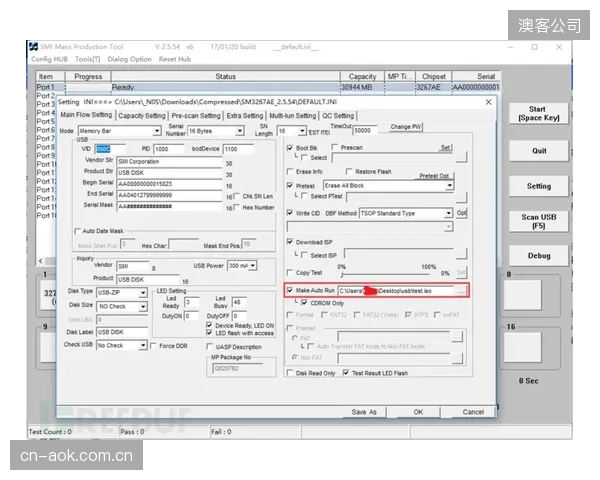Browse for Select PTest file

click(461, 197)
